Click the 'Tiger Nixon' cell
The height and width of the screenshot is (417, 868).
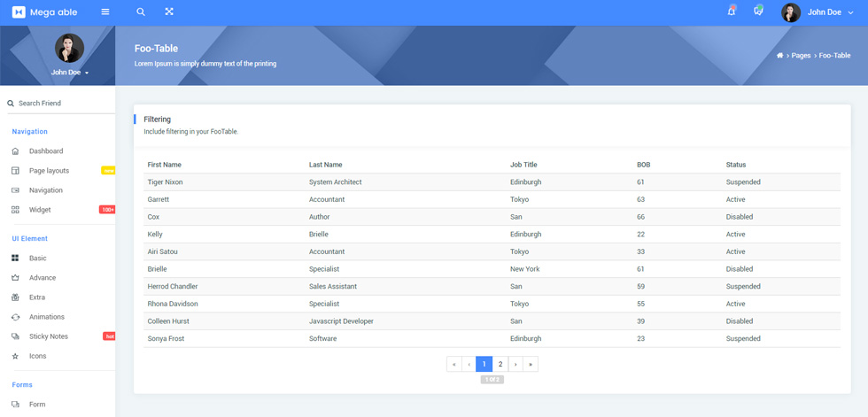[x=165, y=182]
